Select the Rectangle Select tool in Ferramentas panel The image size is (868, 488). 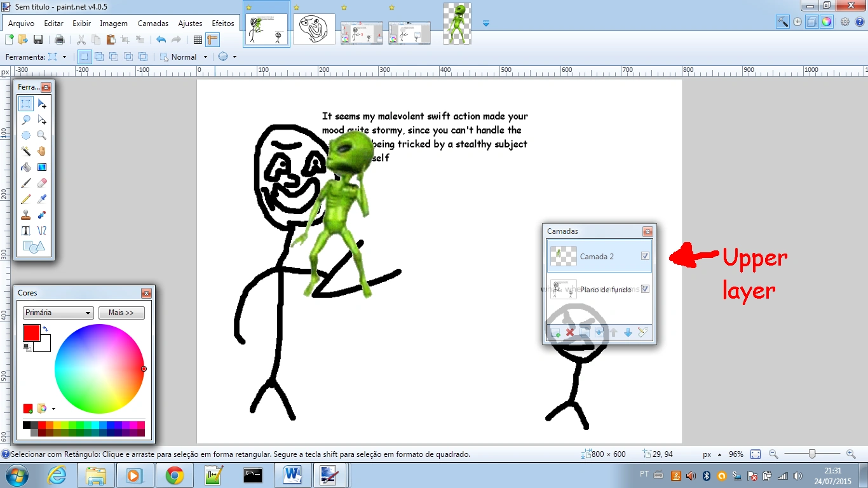tap(26, 104)
